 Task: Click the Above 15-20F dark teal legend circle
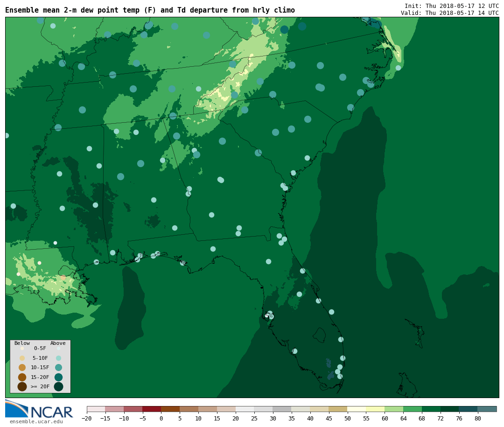[x=58, y=377]
